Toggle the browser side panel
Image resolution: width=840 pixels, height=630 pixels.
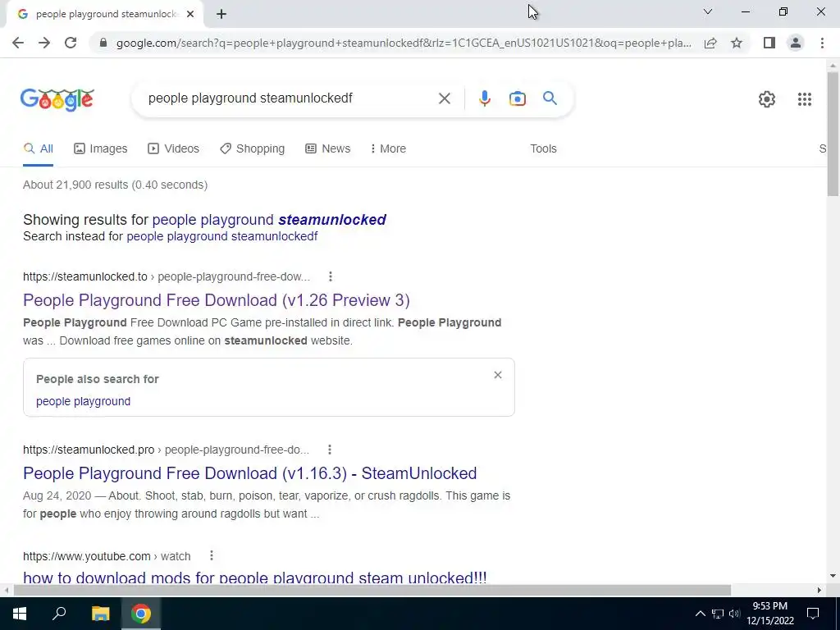769,43
